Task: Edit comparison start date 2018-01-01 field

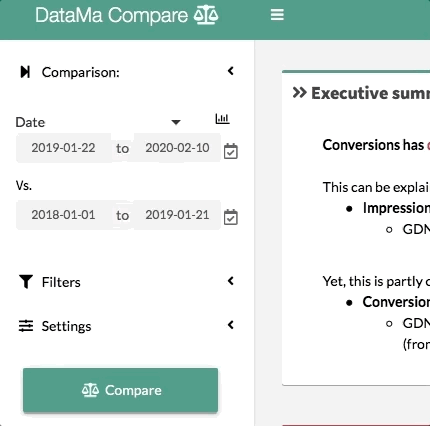Action: pos(63,215)
